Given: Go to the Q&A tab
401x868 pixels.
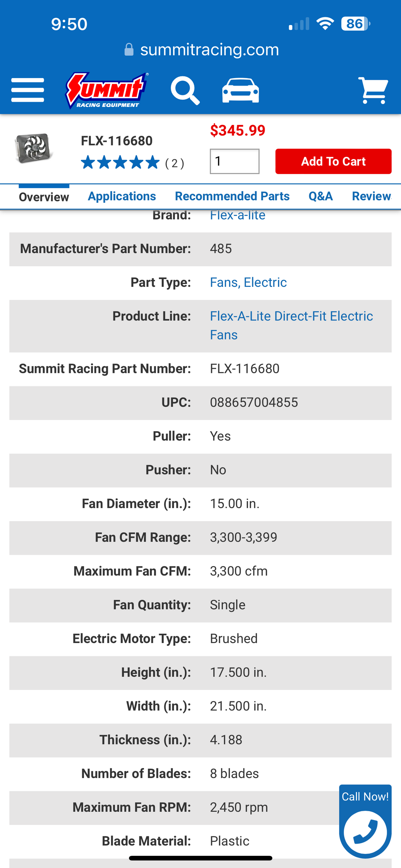Looking at the screenshot, I should coord(321,197).
